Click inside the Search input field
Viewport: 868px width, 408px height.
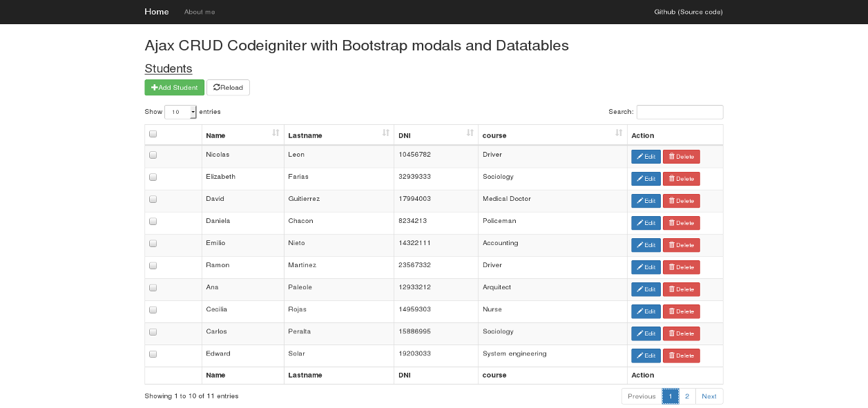679,112
